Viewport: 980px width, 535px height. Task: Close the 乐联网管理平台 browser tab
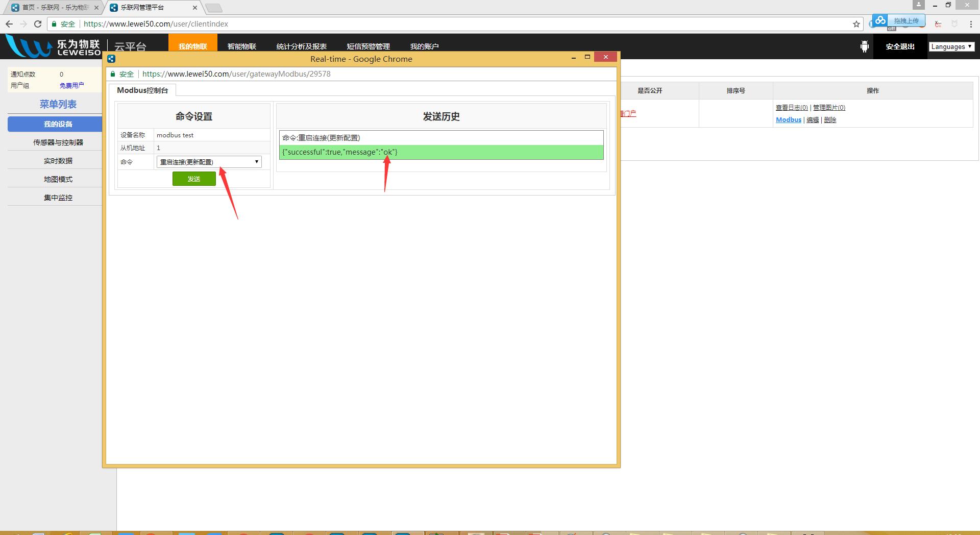pos(195,8)
